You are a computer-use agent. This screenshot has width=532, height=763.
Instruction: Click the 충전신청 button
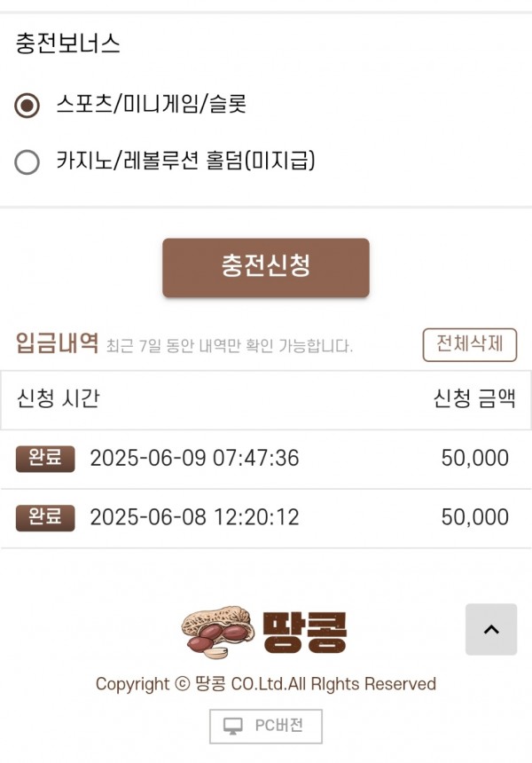pos(266,268)
